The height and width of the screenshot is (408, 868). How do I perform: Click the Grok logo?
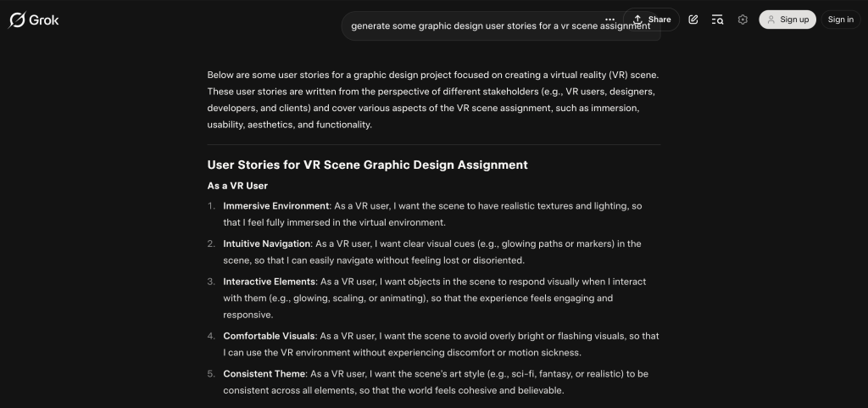[34, 20]
